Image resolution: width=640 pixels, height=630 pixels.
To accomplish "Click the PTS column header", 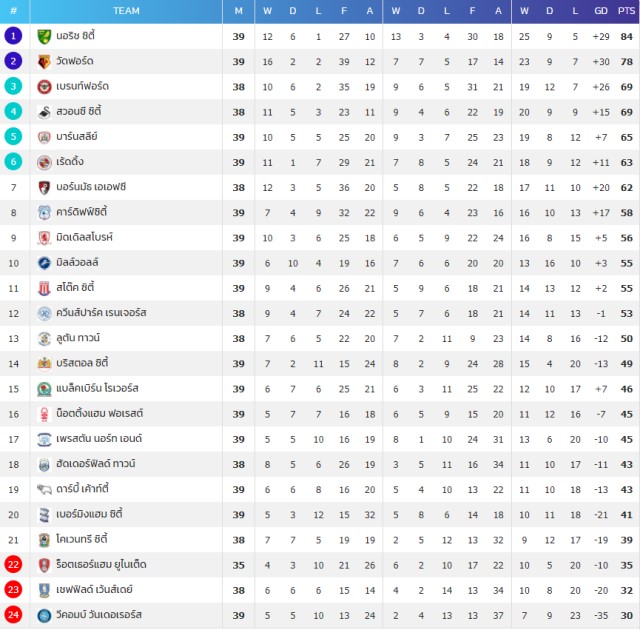I will (x=626, y=11).
